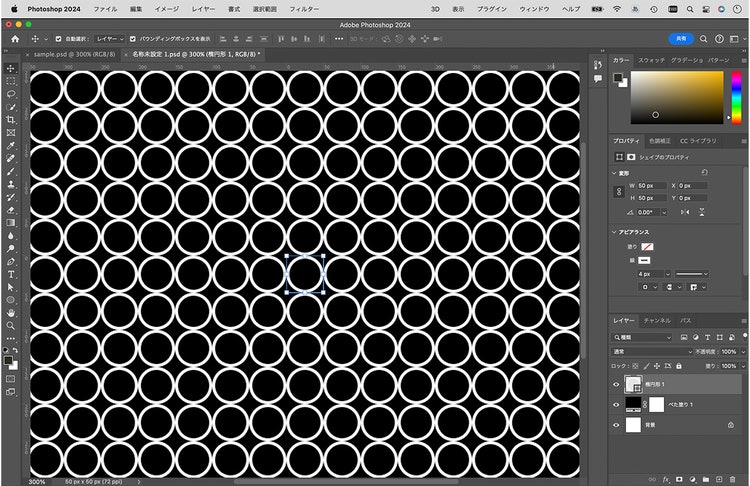Open the stroke line style dropdown
The image size is (750, 486).
pos(692,274)
